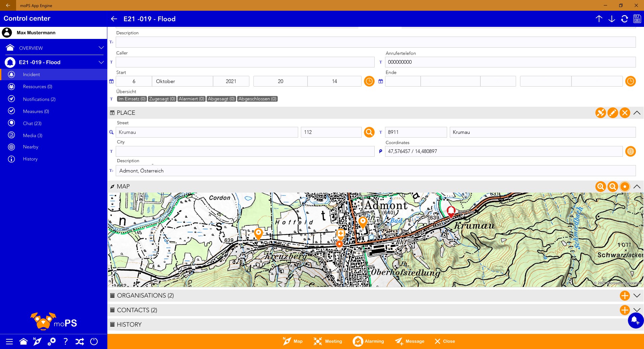
Task: Collapse the MAP section chevron
Action: pyautogui.click(x=637, y=187)
